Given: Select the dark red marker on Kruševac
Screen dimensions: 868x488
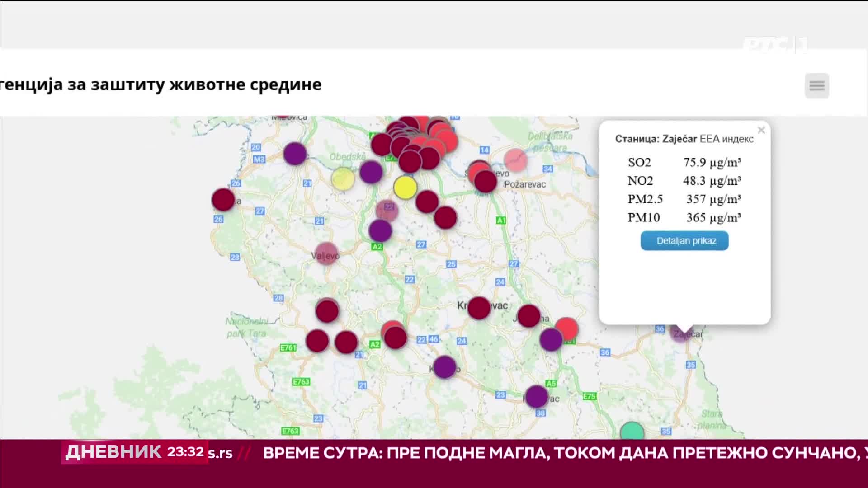Looking at the screenshot, I should [x=479, y=308].
